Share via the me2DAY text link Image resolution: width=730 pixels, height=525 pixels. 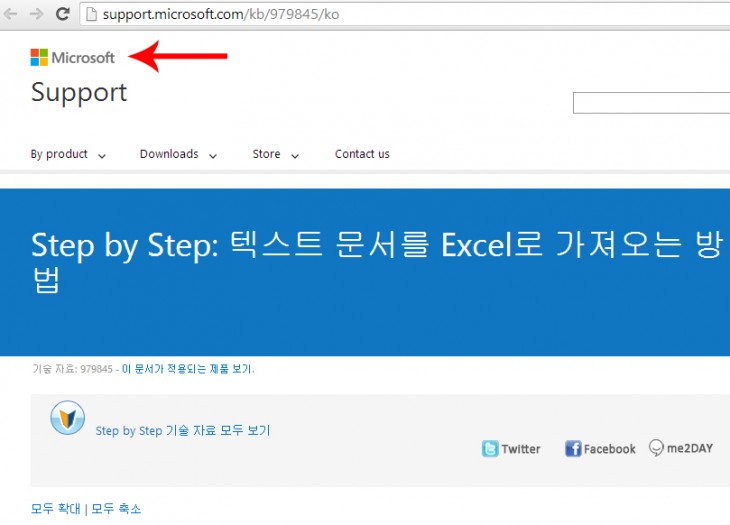tap(690, 448)
